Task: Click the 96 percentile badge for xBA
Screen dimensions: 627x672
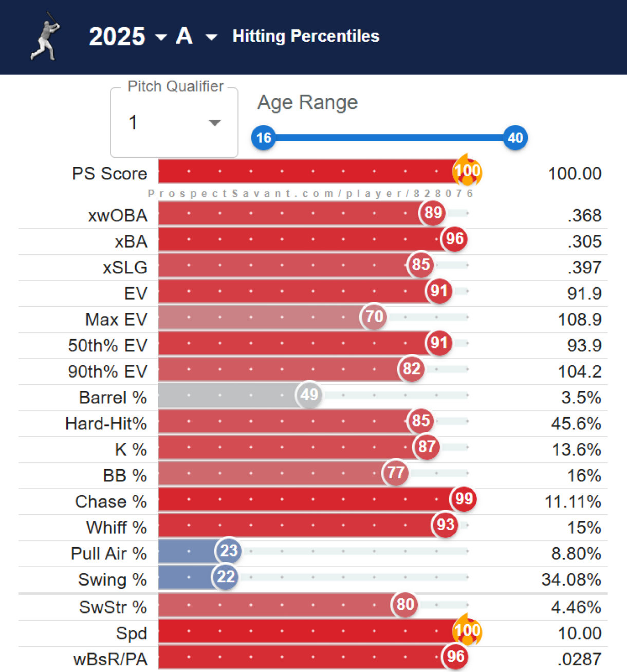Action: click(453, 239)
